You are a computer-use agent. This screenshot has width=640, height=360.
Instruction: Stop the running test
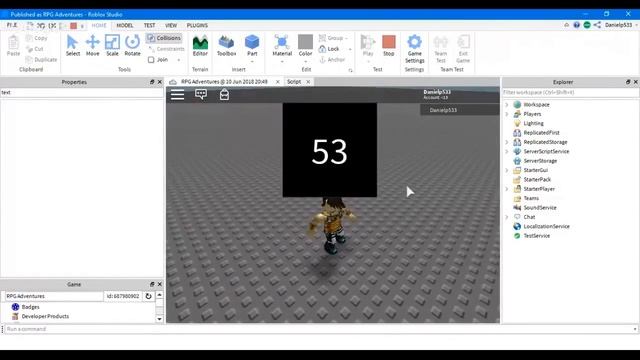point(389,45)
